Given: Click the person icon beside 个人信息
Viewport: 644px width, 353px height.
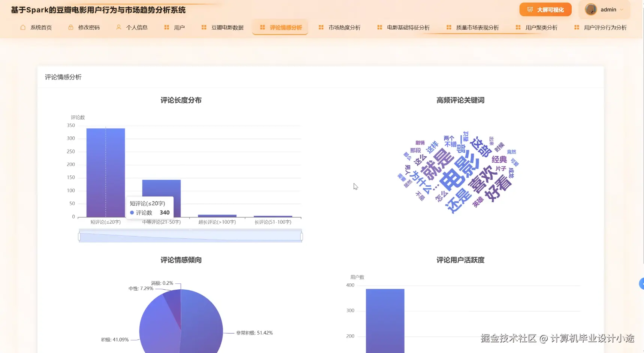Looking at the screenshot, I should pyautogui.click(x=119, y=27).
